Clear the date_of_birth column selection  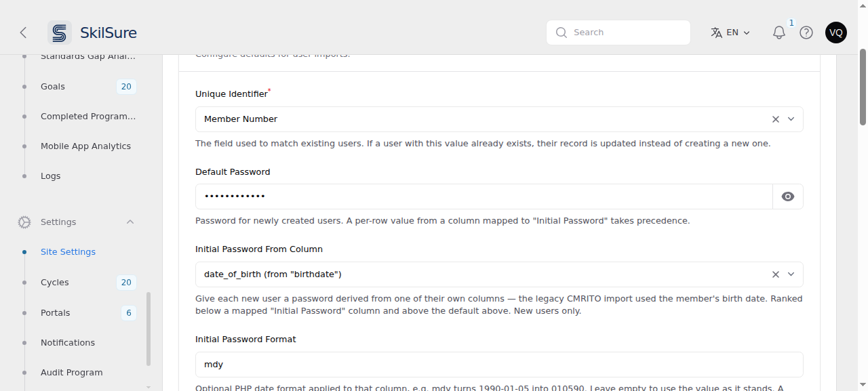[776, 274]
